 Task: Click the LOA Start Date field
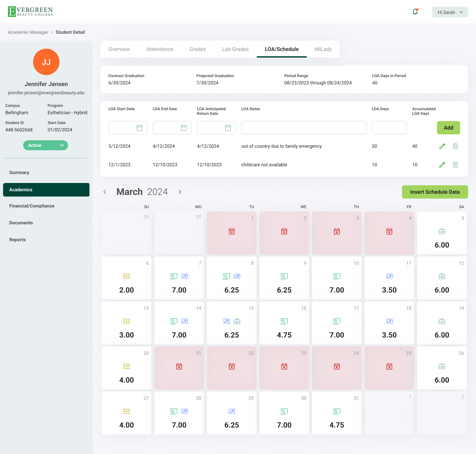tap(128, 128)
